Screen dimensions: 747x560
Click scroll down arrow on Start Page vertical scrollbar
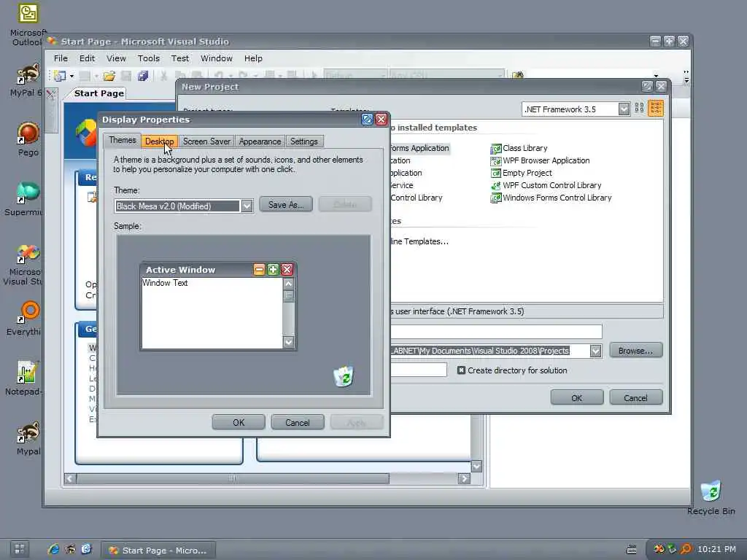476,466
